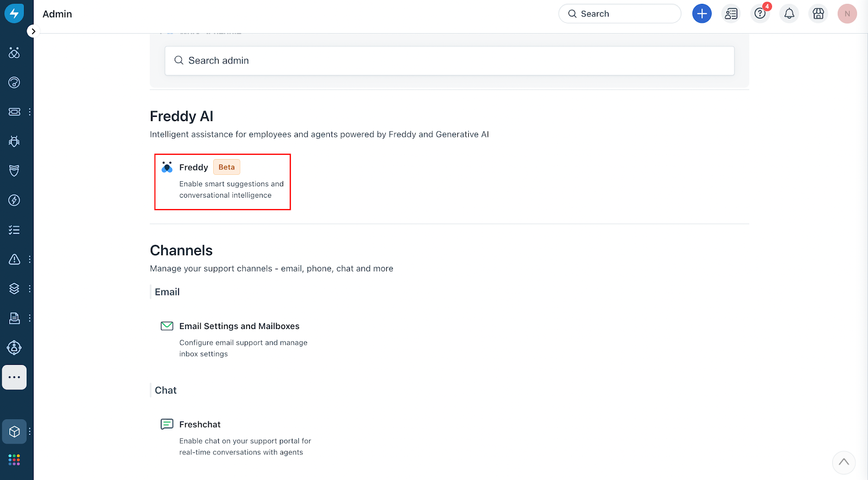Open submenu dots beside the document inbox icon
The width and height of the screenshot is (868, 480).
click(x=30, y=318)
